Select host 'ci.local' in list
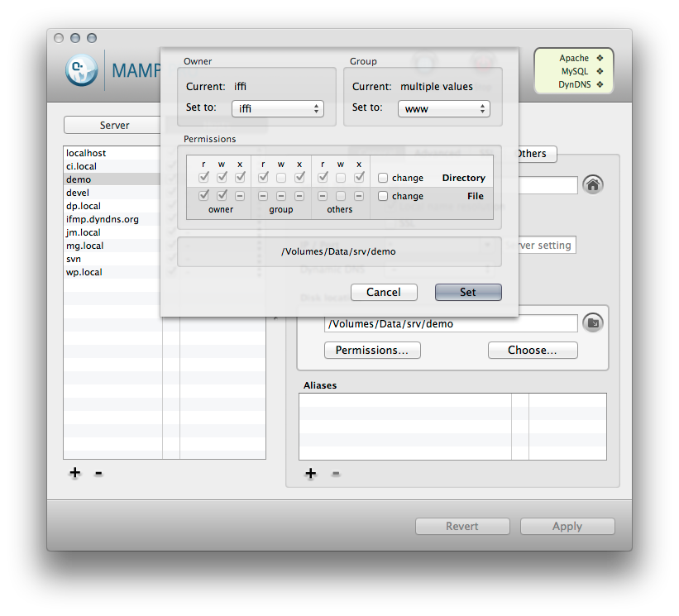The image size is (679, 616). 112,166
